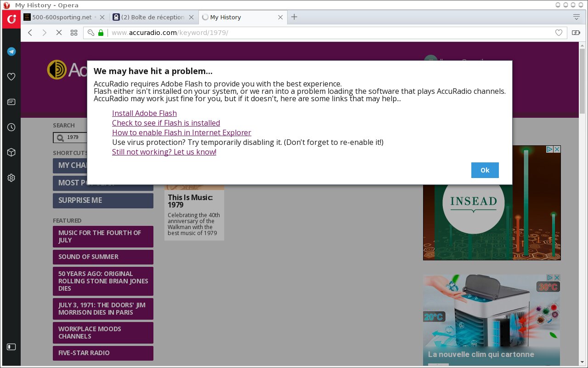This screenshot has height=368, width=588.
Task: Close the INSEAD advertisement
Action: pyautogui.click(x=557, y=149)
